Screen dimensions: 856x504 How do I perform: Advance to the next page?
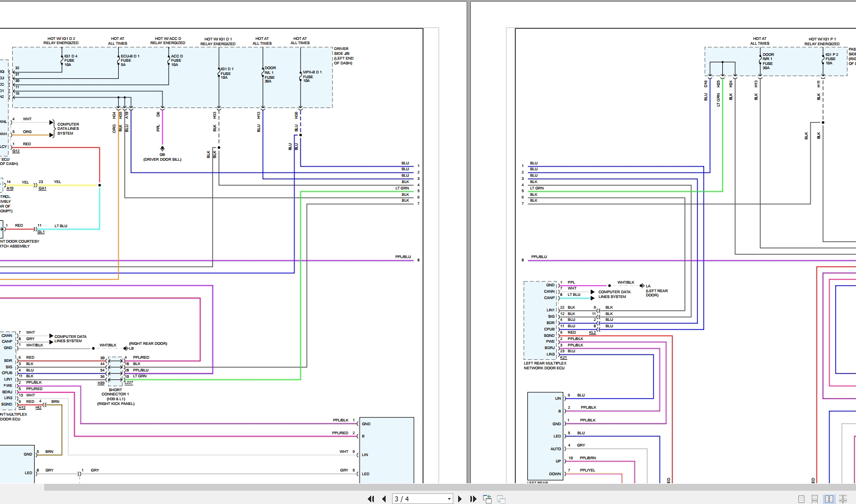(460, 499)
